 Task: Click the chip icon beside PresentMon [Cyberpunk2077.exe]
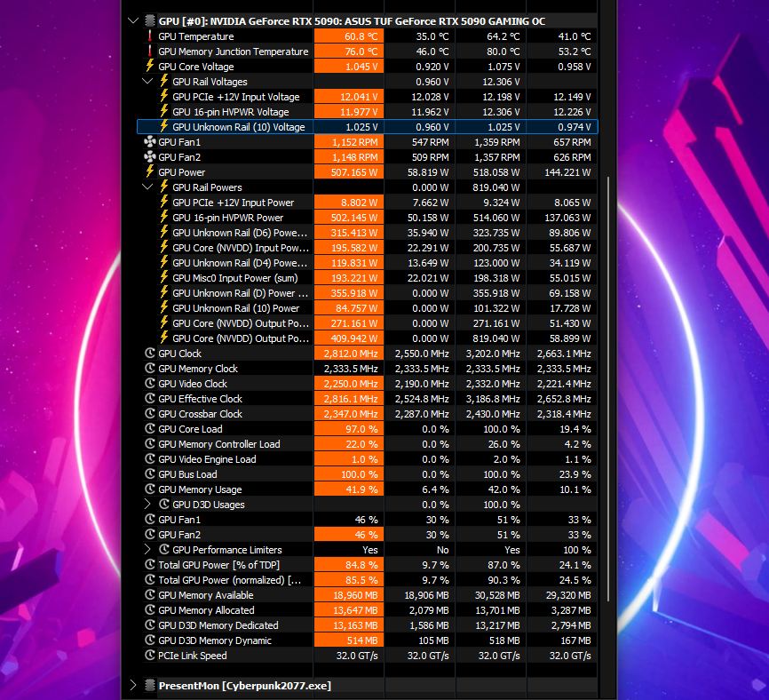pos(150,685)
